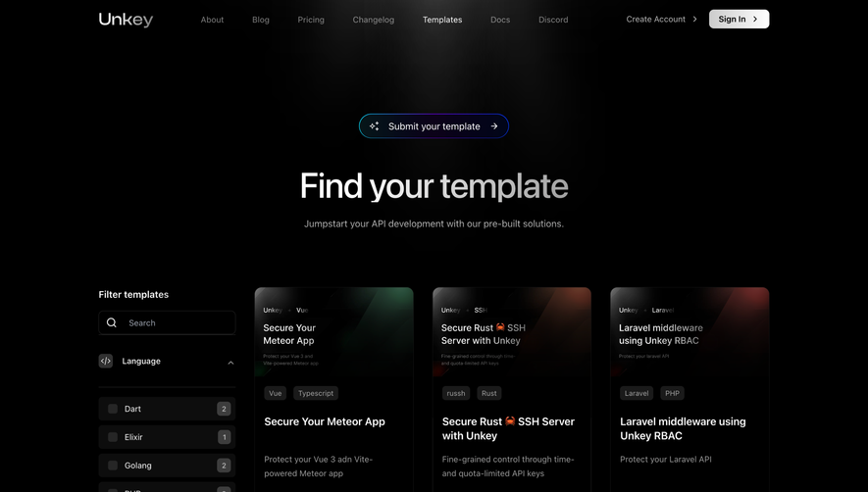Check the Elixir language filter
Screen dimensions: 868x492
(113, 437)
